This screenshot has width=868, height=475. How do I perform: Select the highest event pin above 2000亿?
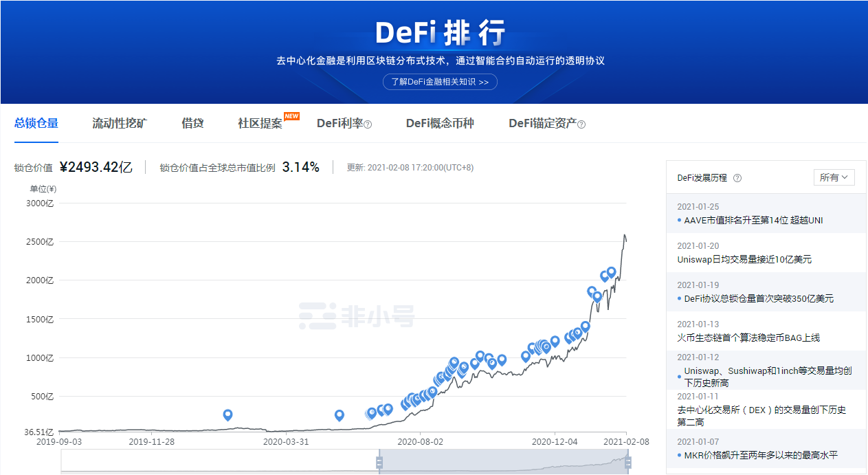(612, 272)
